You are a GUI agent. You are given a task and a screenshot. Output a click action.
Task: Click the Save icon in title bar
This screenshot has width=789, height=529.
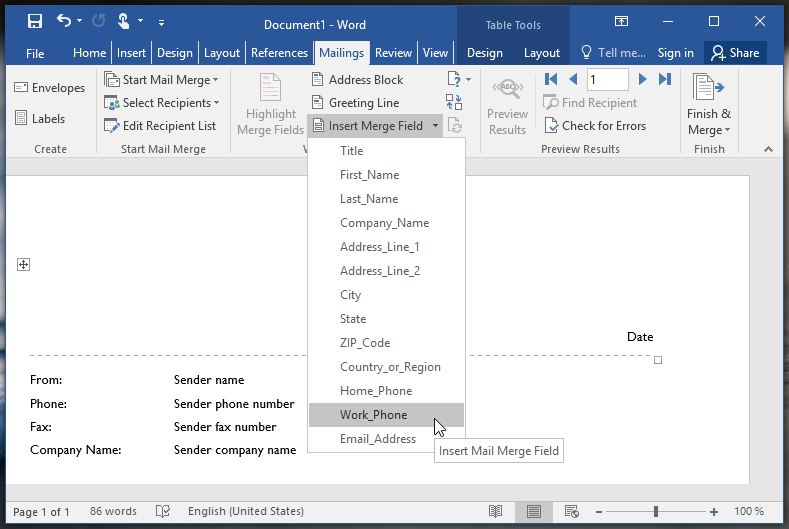pyautogui.click(x=35, y=21)
